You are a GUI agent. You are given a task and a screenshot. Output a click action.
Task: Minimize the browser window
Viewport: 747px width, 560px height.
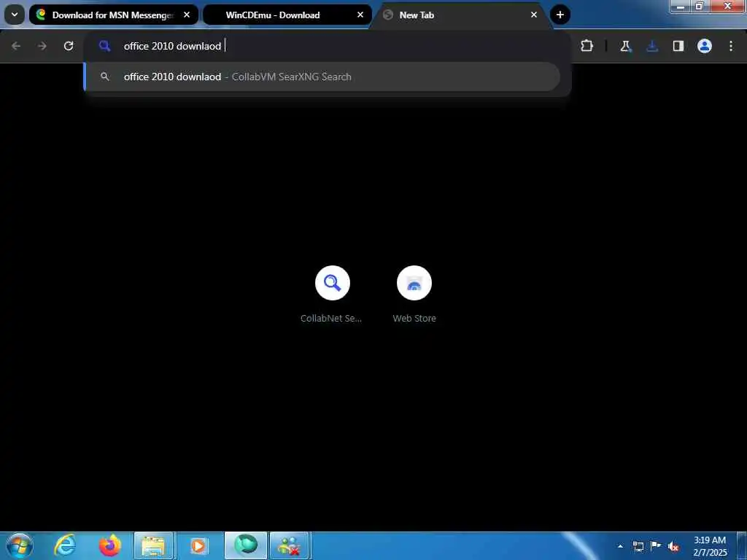(681, 6)
